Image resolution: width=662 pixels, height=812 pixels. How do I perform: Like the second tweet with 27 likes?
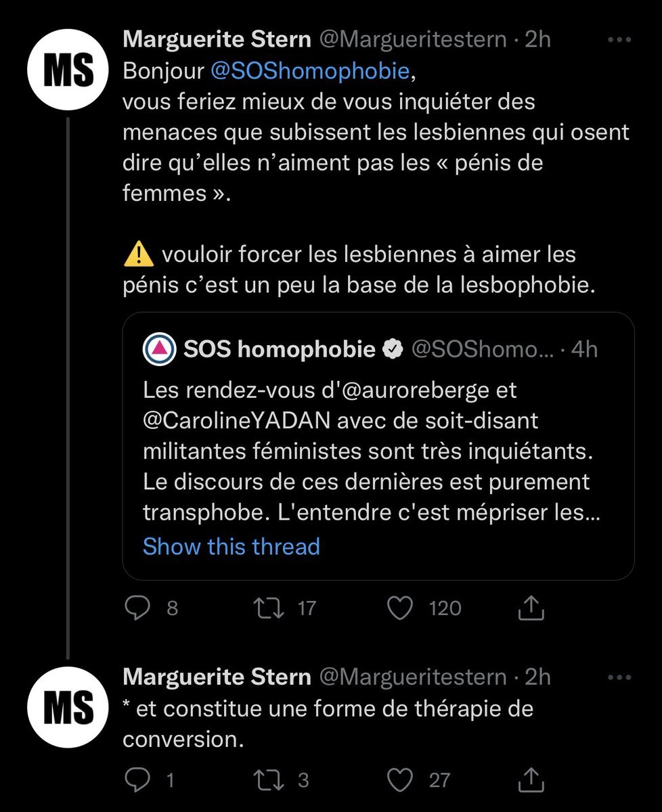click(399, 780)
